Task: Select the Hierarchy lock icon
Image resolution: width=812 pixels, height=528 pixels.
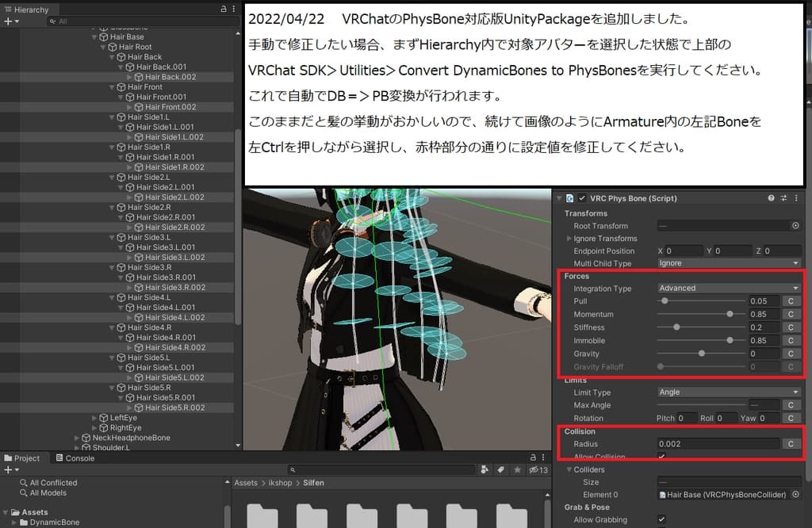Action: [223, 9]
